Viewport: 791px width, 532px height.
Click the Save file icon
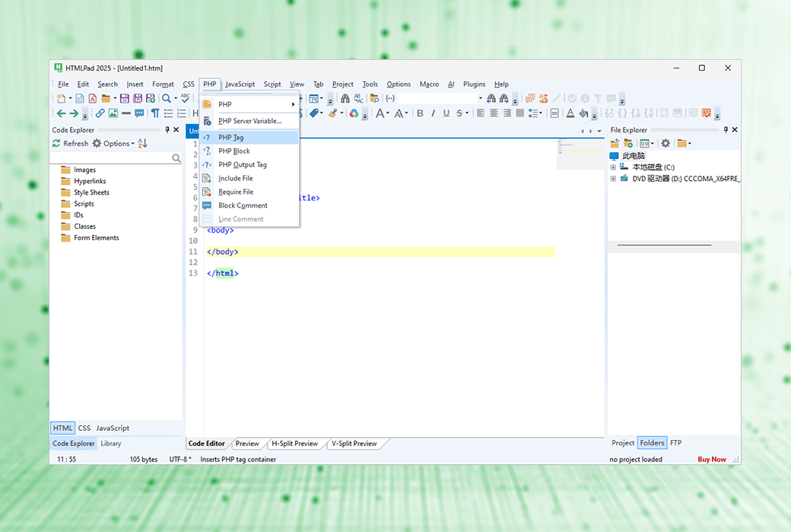pyautogui.click(x=124, y=98)
